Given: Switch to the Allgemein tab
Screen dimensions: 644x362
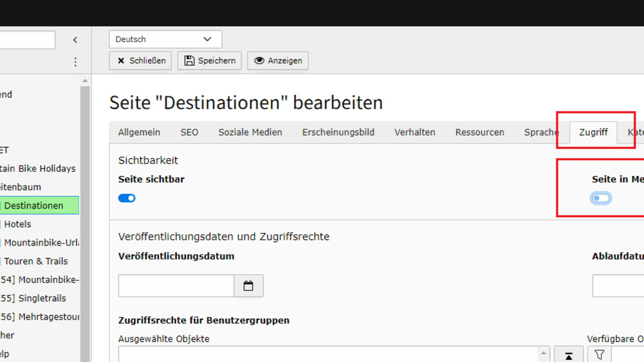Looking at the screenshot, I should point(139,132).
